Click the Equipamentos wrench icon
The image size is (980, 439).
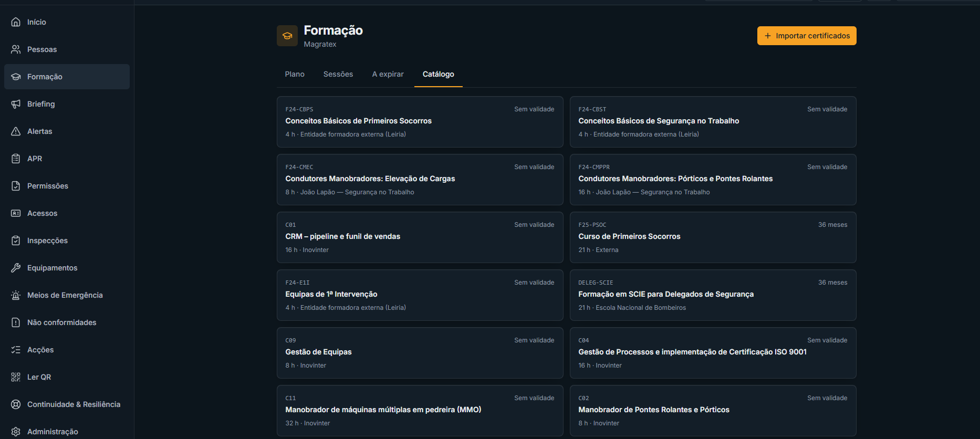click(16, 268)
